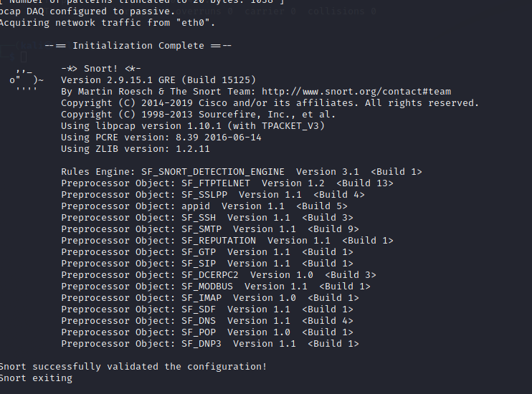Click the PCRE version 8.39 line
Screen dimensions: 532x394
click(161, 138)
